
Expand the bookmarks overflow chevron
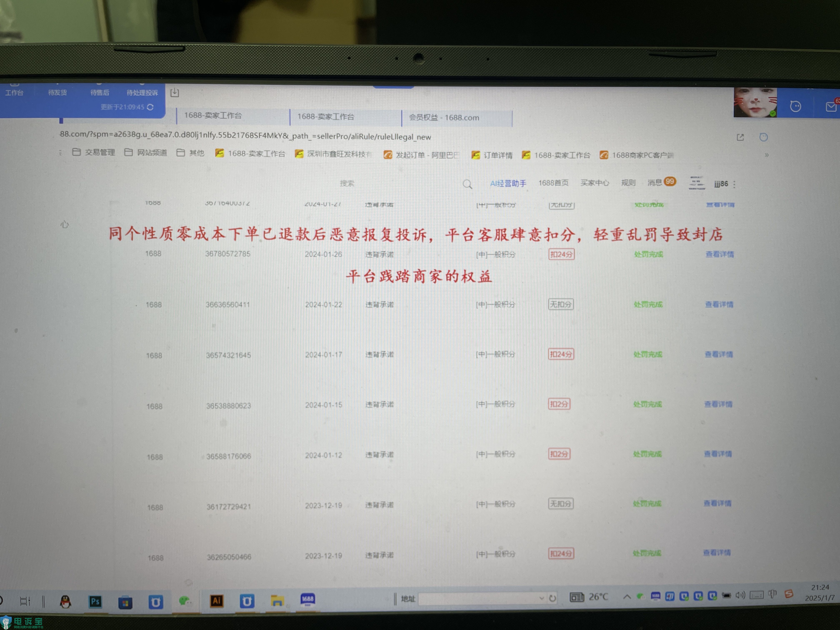[767, 155]
